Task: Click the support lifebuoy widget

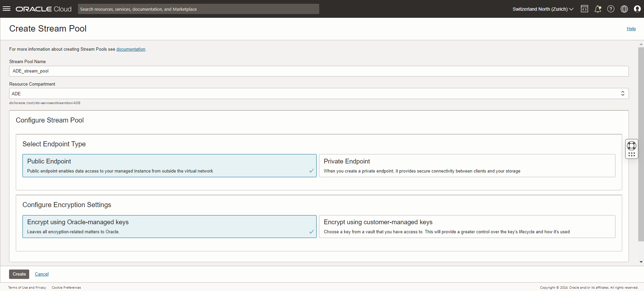Action: pos(632,146)
